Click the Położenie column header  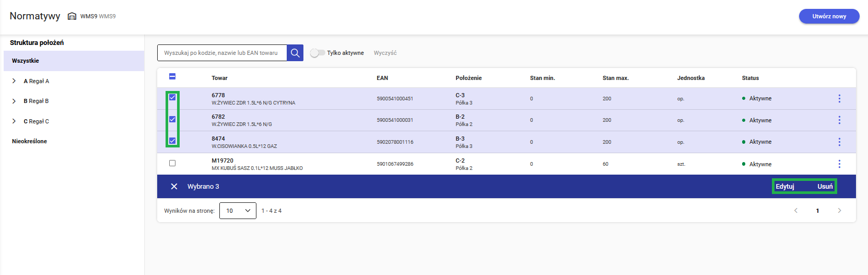click(468, 78)
